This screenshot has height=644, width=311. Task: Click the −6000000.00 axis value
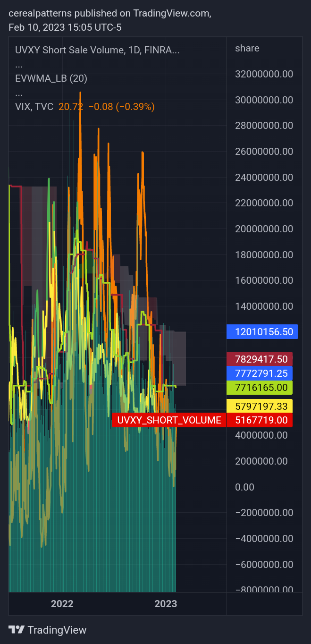(x=264, y=565)
